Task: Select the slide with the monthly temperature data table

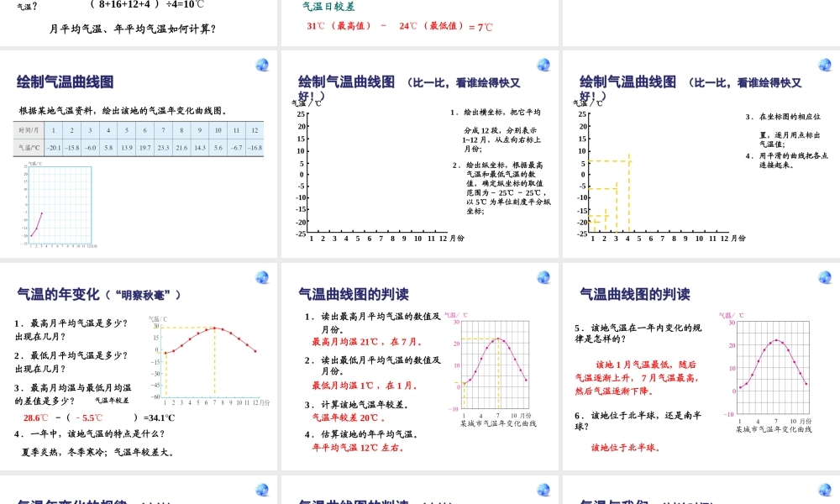Action: pyautogui.click(x=139, y=155)
